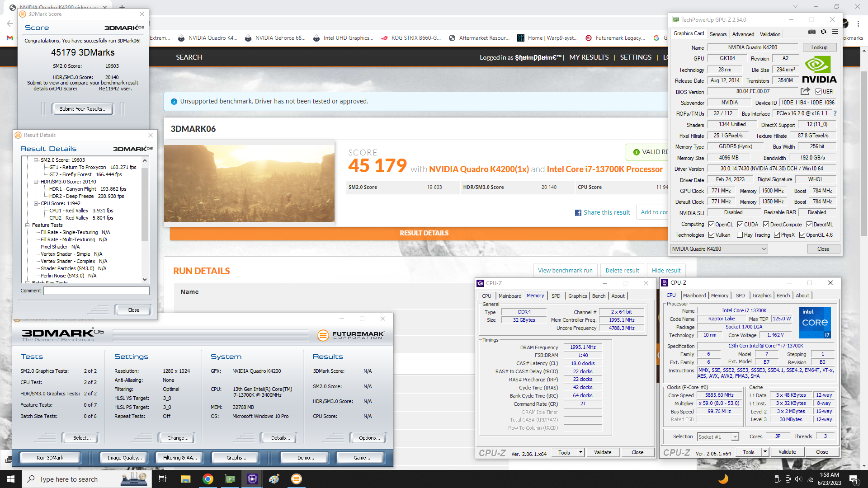The image size is (868, 488).
Task: Click the volume speaker tray icon
Action: coord(798,479)
